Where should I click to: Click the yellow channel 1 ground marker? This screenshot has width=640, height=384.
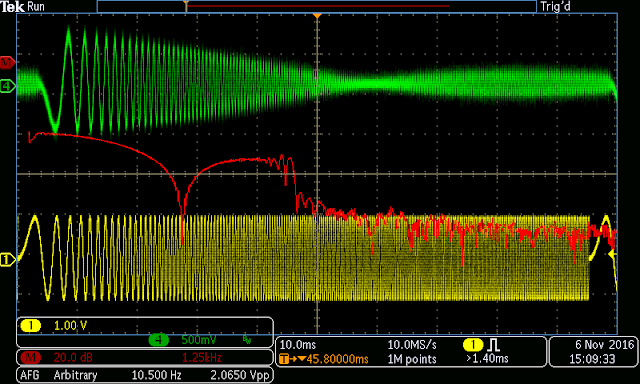pyautogui.click(x=7, y=260)
